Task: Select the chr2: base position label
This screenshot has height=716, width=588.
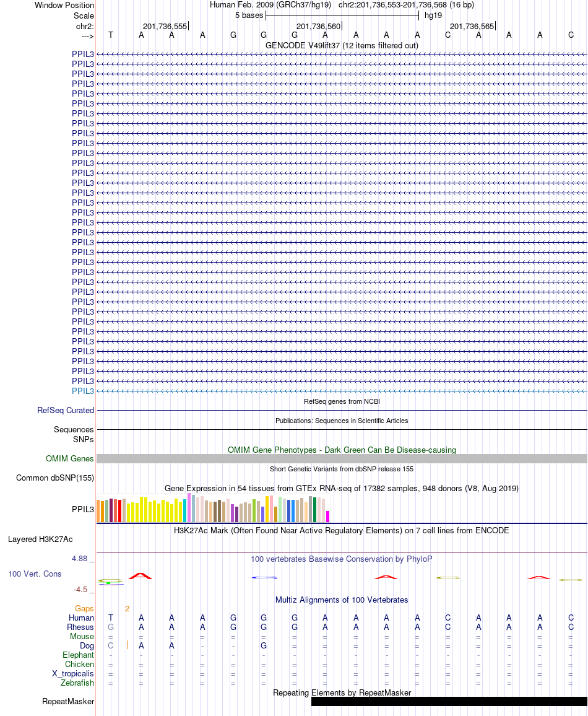Action: pos(85,26)
